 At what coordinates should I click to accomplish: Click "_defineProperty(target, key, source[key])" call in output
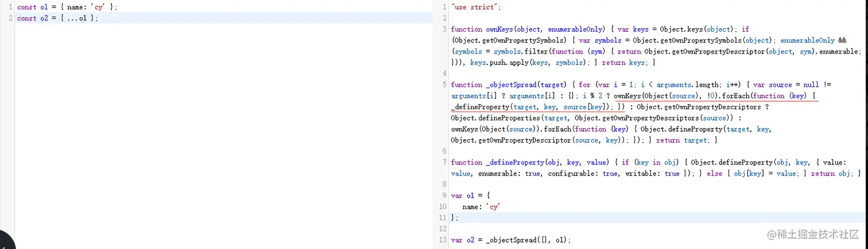[532, 107]
